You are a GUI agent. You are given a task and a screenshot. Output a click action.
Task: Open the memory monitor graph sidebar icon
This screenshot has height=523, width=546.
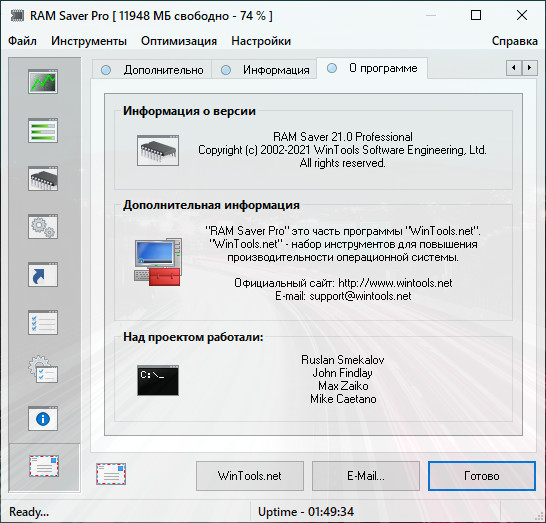click(x=43, y=82)
